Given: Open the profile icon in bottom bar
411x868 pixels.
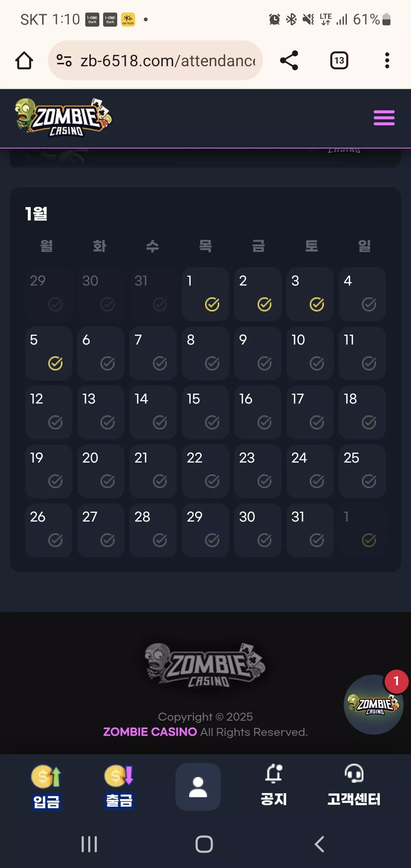Looking at the screenshot, I should pos(198,787).
